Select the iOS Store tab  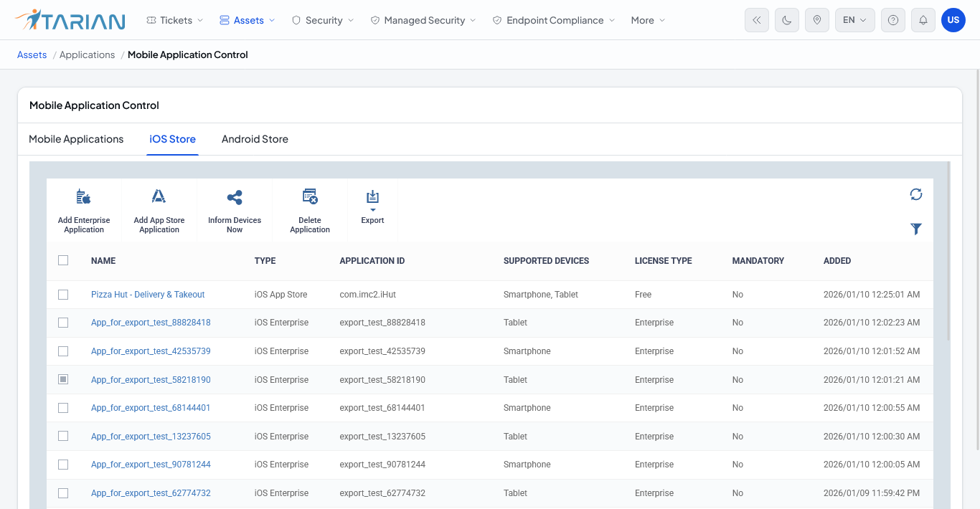click(172, 139)
